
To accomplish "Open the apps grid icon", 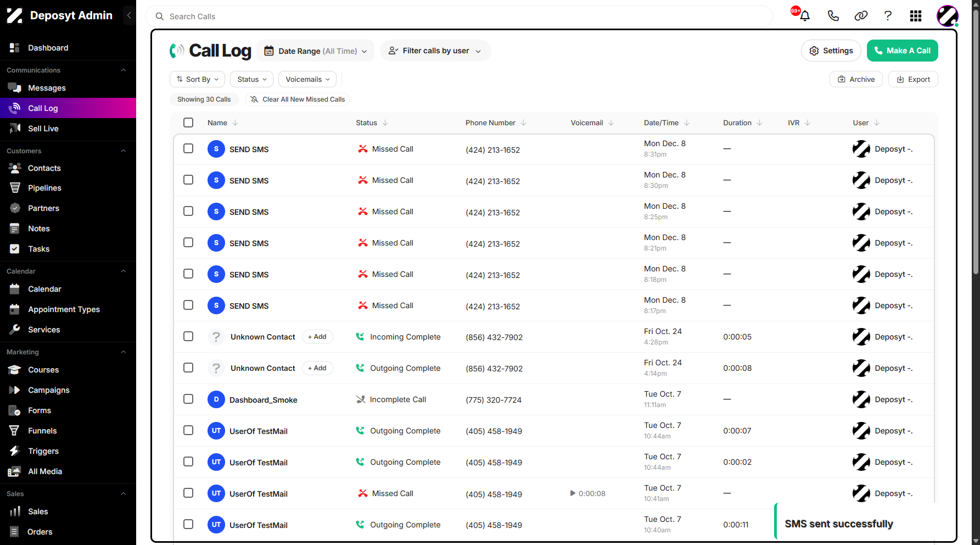I will [916, 16].
